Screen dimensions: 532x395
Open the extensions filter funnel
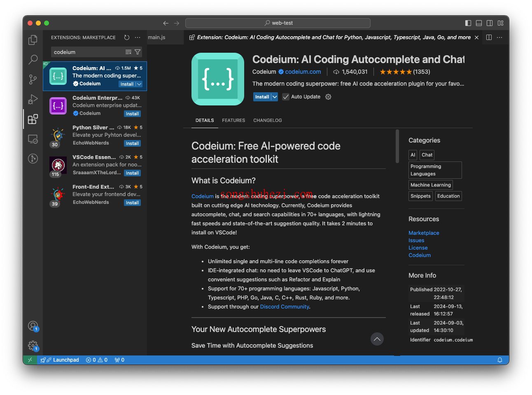138,52
